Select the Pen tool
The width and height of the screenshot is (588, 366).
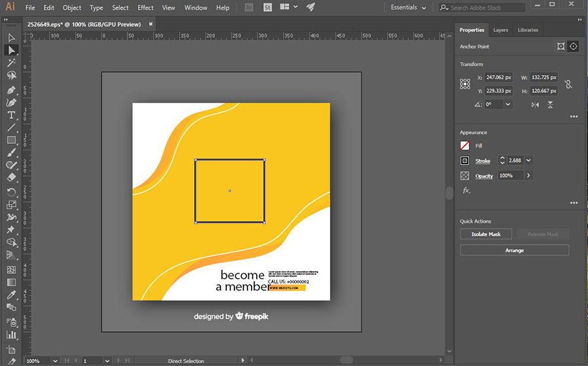[11, 90]
